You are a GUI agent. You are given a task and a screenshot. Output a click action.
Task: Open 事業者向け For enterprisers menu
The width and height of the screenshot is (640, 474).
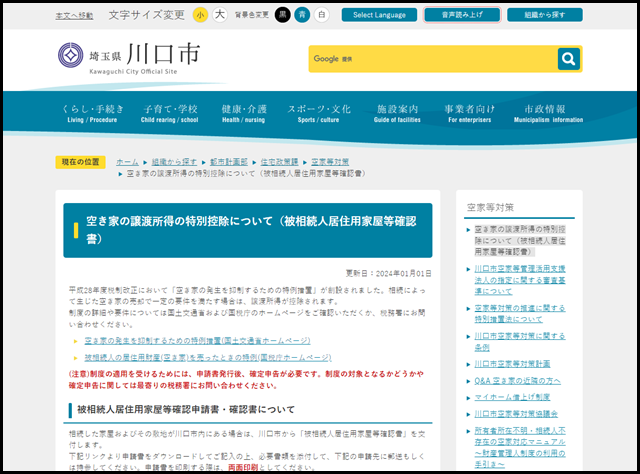(469, 113)
